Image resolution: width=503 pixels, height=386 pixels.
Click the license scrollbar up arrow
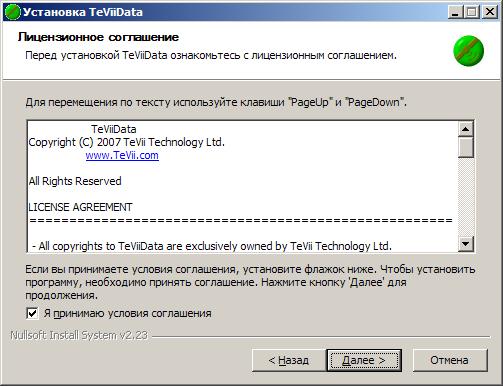coord(466,129)
